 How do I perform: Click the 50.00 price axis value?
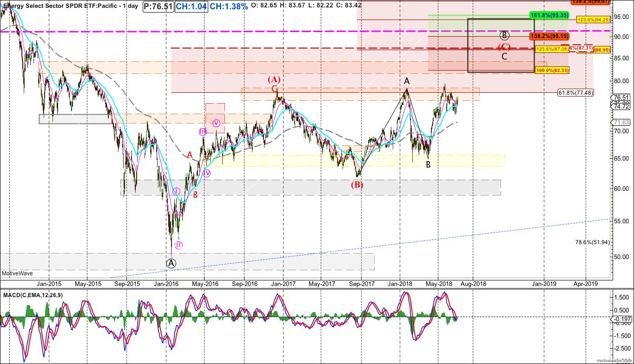point(621,257)
